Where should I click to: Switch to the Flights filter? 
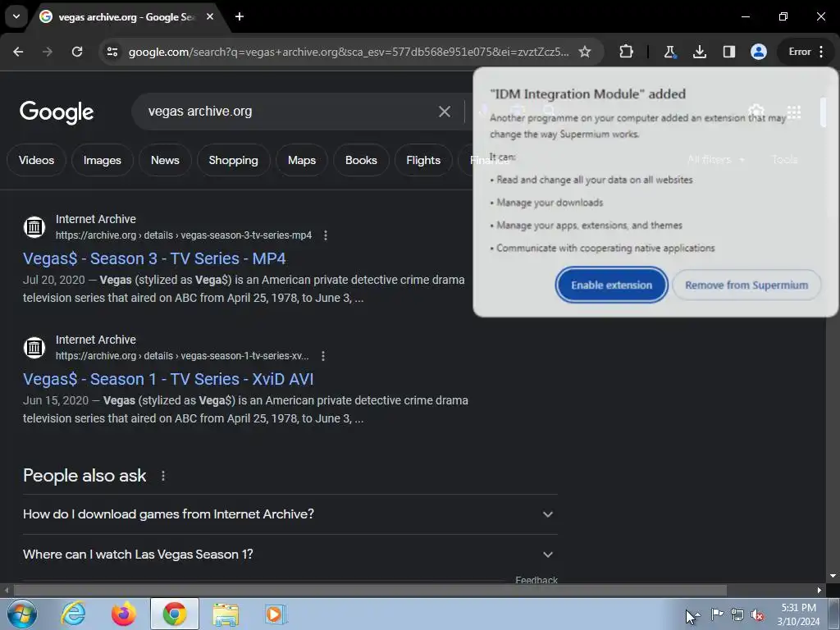[x=423, y=160]
